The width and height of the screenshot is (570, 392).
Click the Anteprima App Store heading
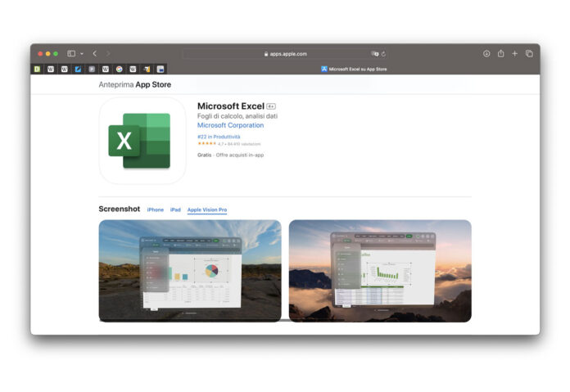tap(135, 84)
